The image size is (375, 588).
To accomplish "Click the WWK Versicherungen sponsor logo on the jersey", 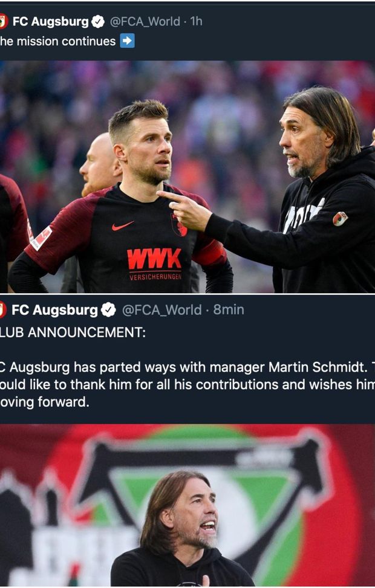I will (155, 264).
